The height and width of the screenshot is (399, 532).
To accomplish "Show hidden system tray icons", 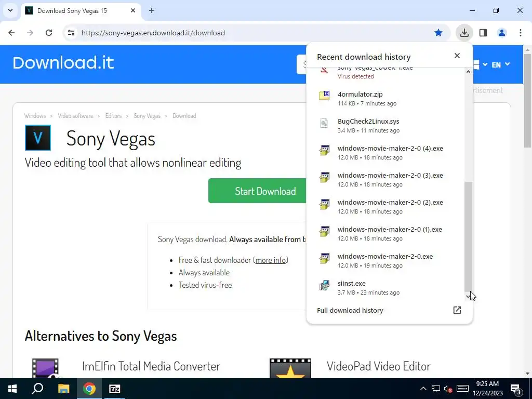I will (x=423, y=389).
